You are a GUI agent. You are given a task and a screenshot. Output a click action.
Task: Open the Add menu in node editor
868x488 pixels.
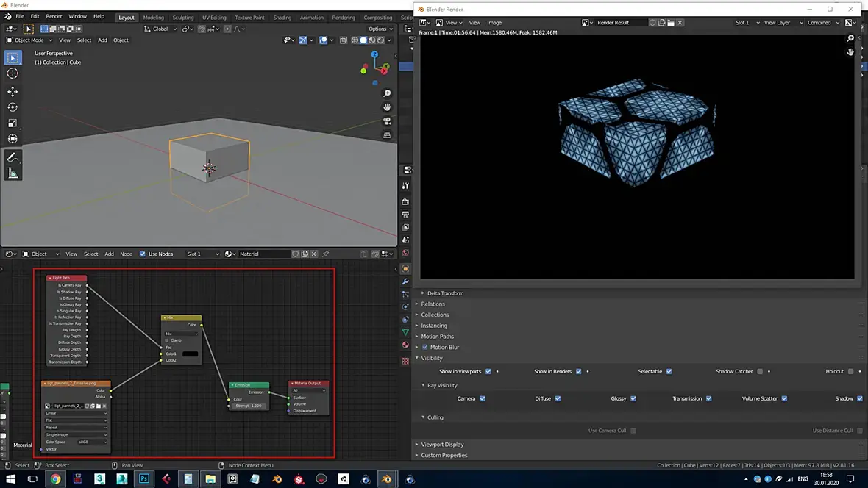[x=109, y=254]
